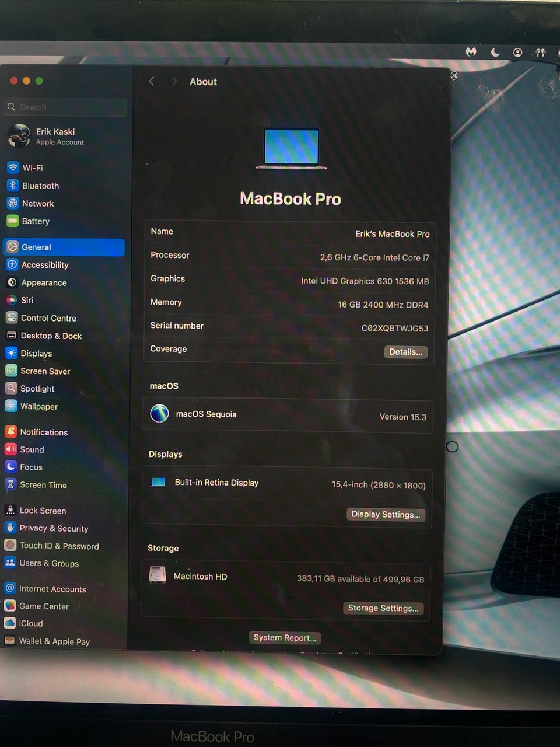This screenshot has height=747, width=560.
Task: Open Erik Kaski Apple Account
Action: [x=64, y=136]
